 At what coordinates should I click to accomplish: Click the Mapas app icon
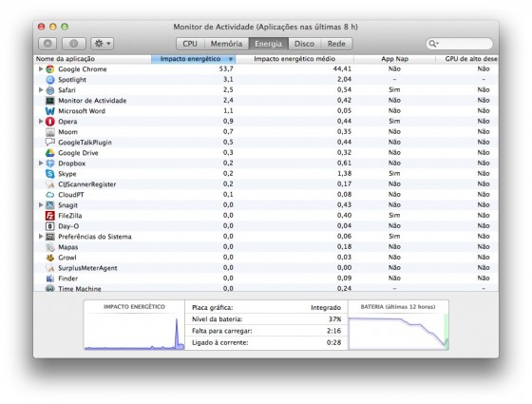point(49,247)
